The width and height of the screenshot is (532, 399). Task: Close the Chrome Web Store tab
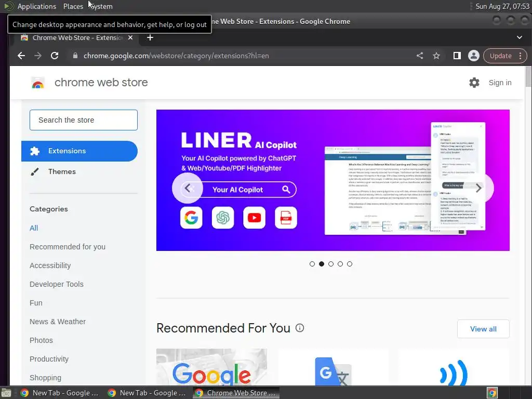click(x=130, y=37)
